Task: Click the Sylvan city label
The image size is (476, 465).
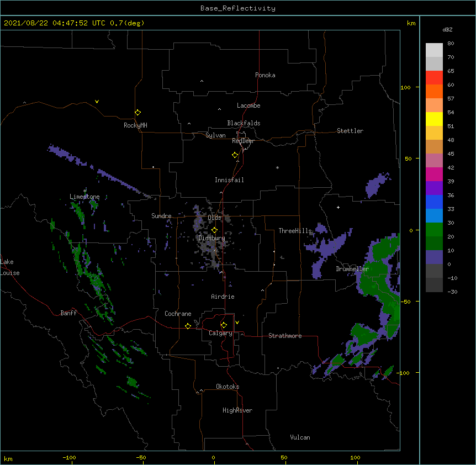Action: click(215, 135)
